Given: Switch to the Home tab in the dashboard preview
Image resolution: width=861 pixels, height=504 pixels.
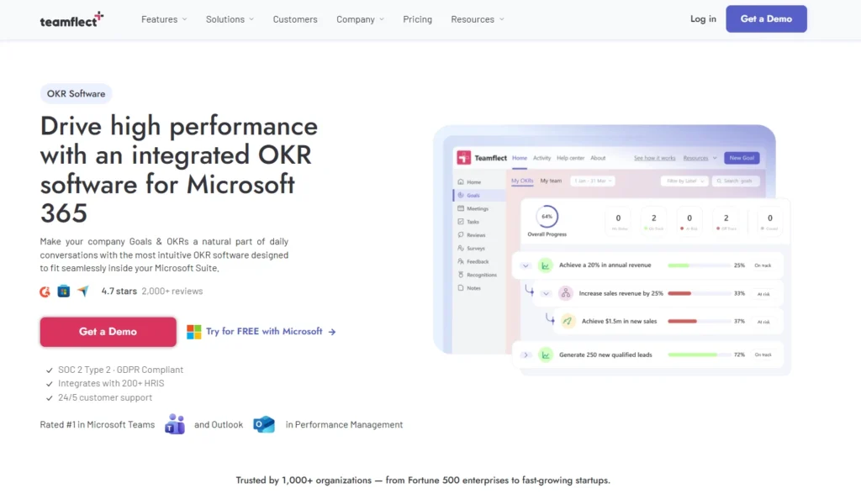Looking at the screenshot, I should (x=520, y=158).
